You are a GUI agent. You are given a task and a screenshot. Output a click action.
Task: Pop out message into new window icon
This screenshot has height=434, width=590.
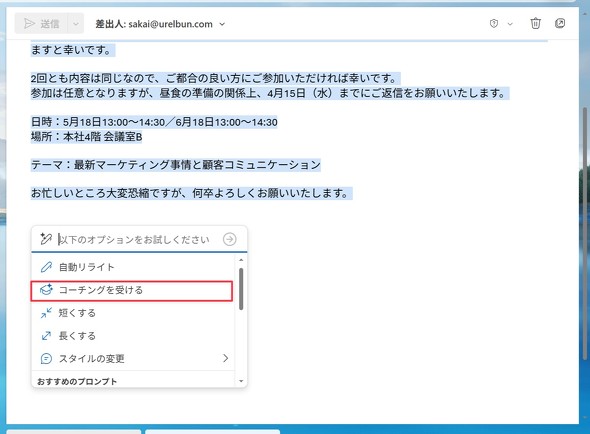pos(560,23)
